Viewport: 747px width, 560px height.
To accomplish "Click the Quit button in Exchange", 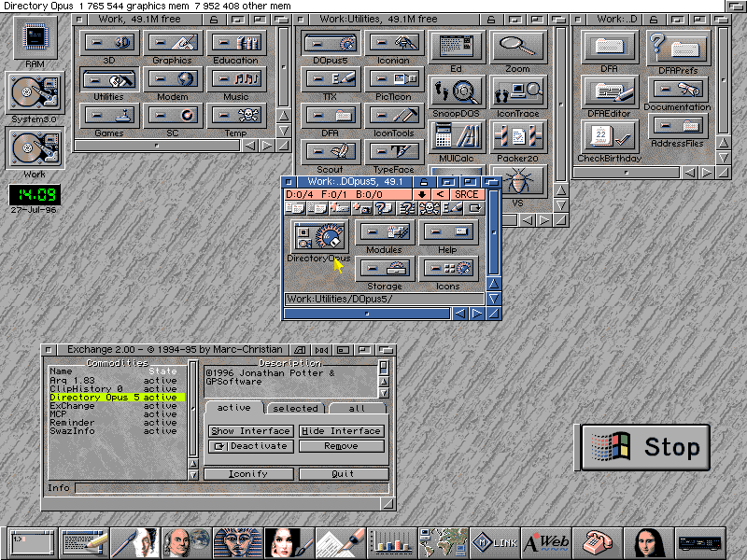I will click(344, 474).
